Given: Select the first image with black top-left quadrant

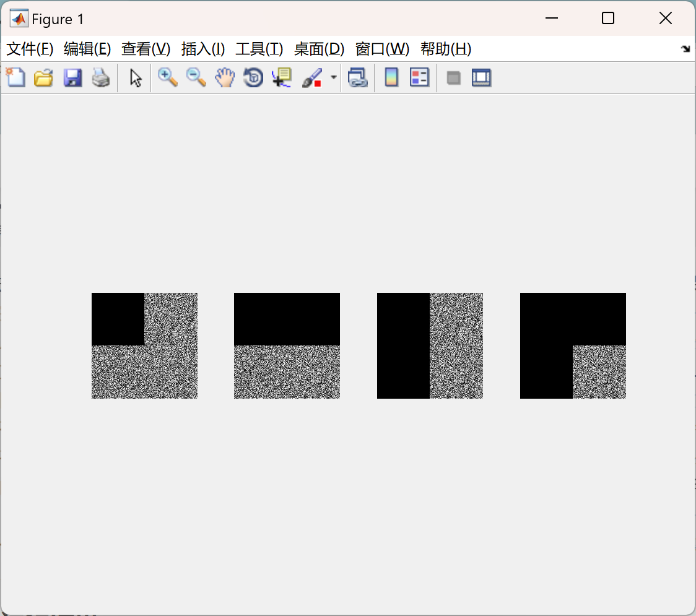Looking at the screenshot, I should (144, 345).
